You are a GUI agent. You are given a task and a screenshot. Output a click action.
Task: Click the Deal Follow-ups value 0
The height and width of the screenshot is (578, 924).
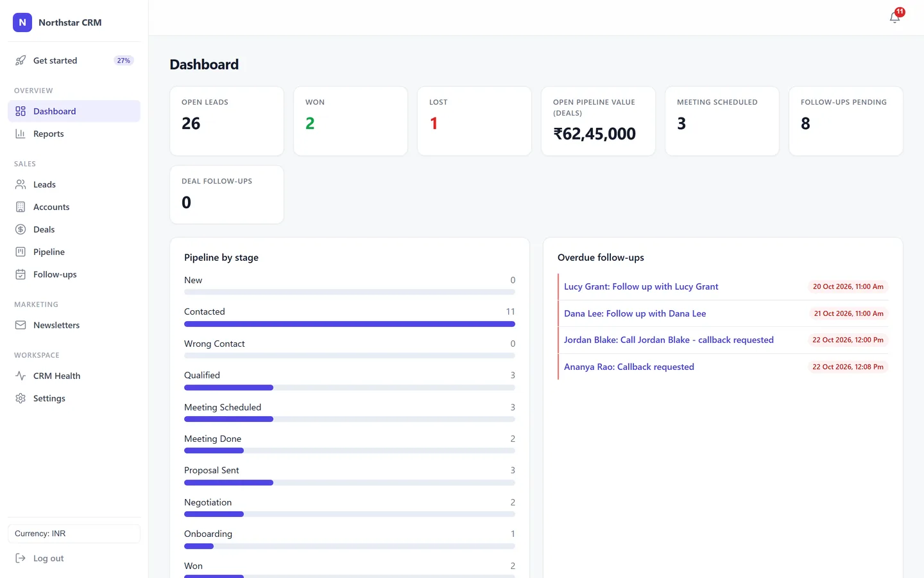(186, 202)
